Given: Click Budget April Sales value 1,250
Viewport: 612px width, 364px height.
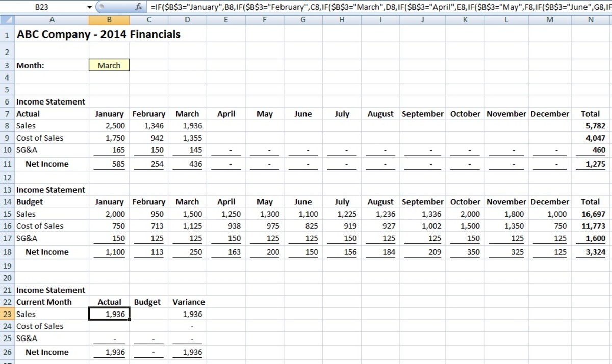Looking at the screenshot, I should coord(231,214).
